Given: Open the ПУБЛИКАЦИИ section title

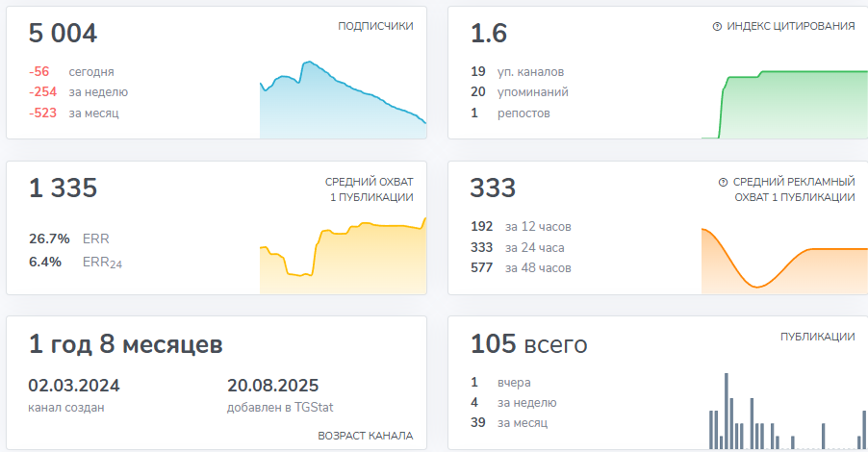Looking at the screenshot, I should point(817,337).
